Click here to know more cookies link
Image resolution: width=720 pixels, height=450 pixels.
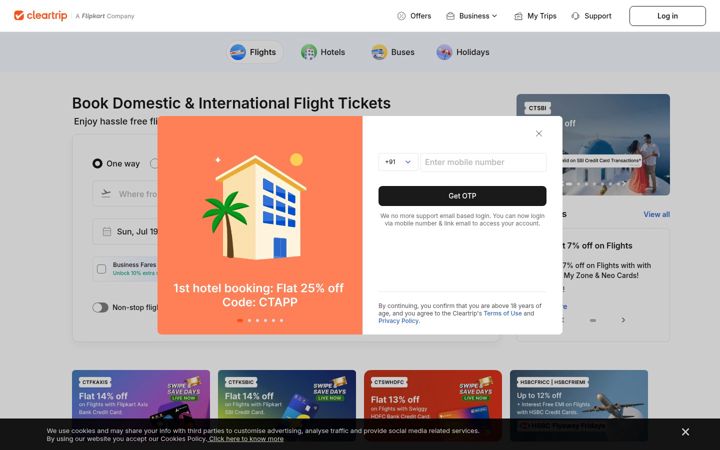246,439
